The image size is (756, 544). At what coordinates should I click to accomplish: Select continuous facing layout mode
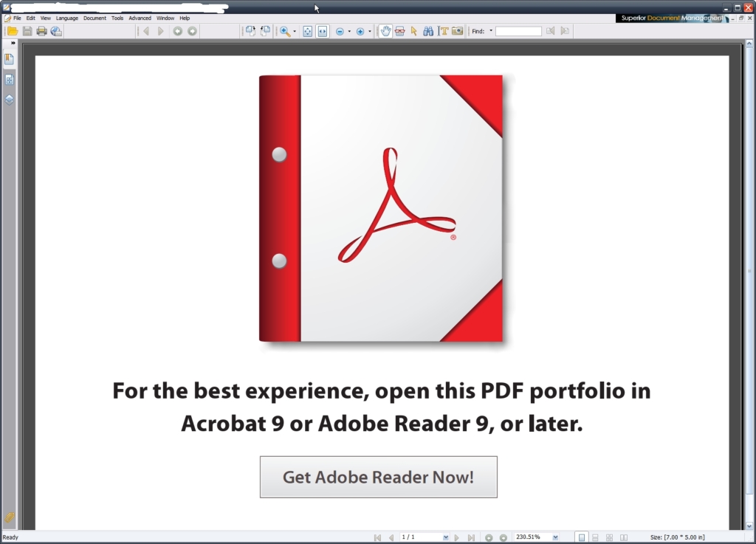609,537
